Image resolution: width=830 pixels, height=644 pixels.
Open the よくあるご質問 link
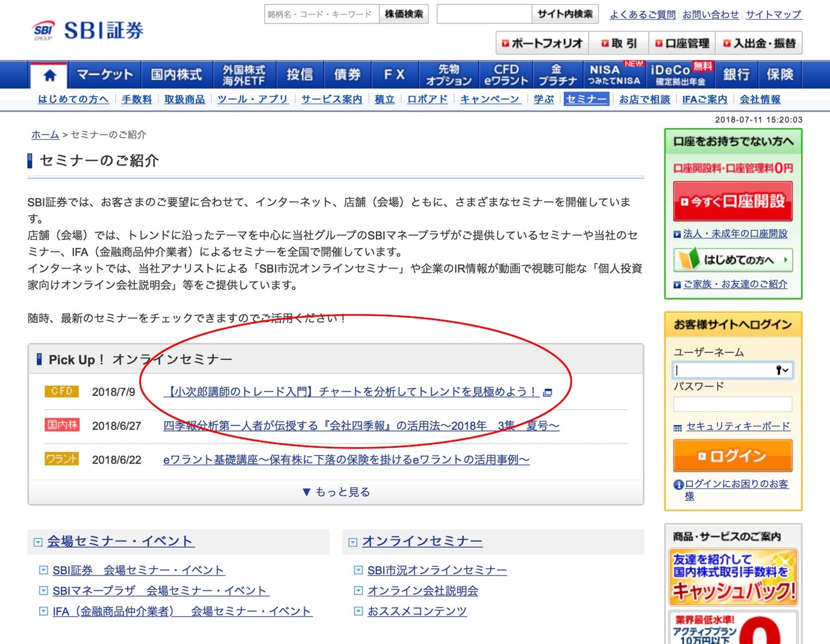pos(643,14)
